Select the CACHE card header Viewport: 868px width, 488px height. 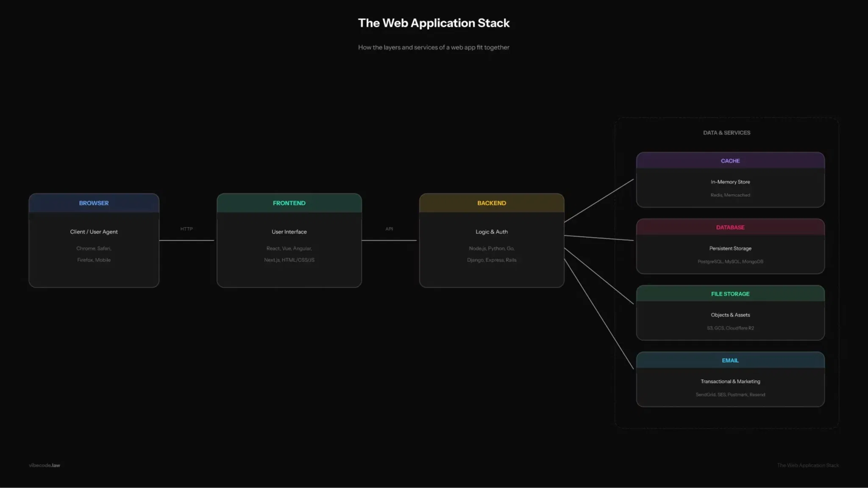[730, 161]
